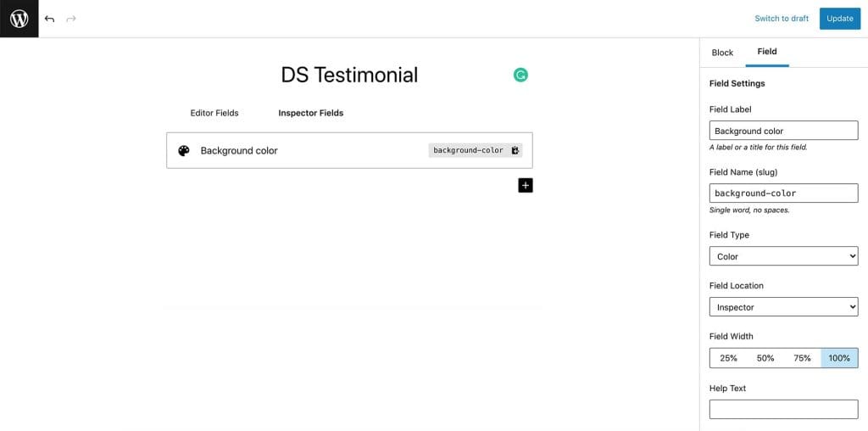This screenshot has width=868, height=431.
Task: Open the Inspector Fields tab
Action: coord(310,113)
